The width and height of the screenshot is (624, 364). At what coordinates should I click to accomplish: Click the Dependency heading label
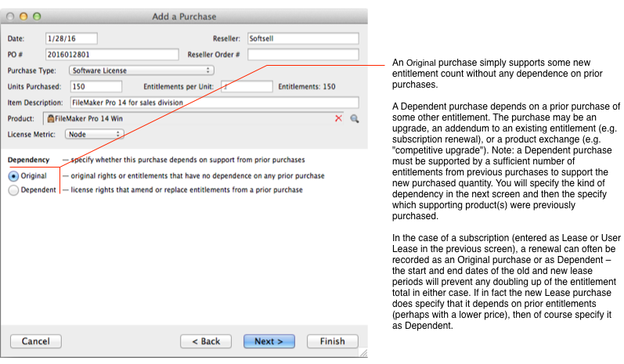point(29,160)
